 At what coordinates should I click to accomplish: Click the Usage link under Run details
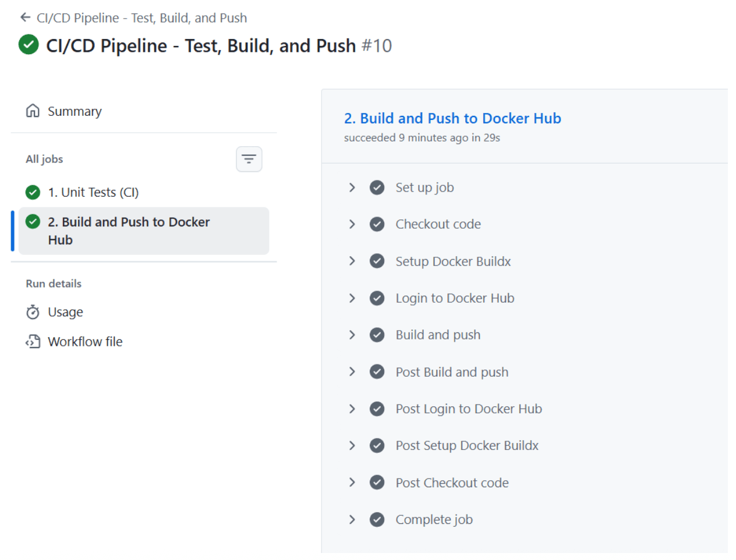pyautogui.click(x=65, y=312)
